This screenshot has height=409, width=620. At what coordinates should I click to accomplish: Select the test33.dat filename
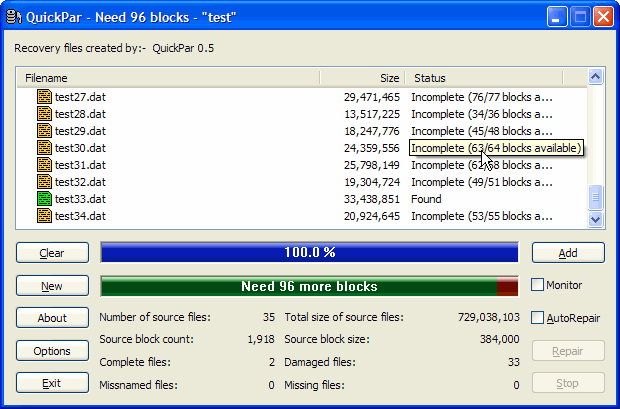click(80, 199)
